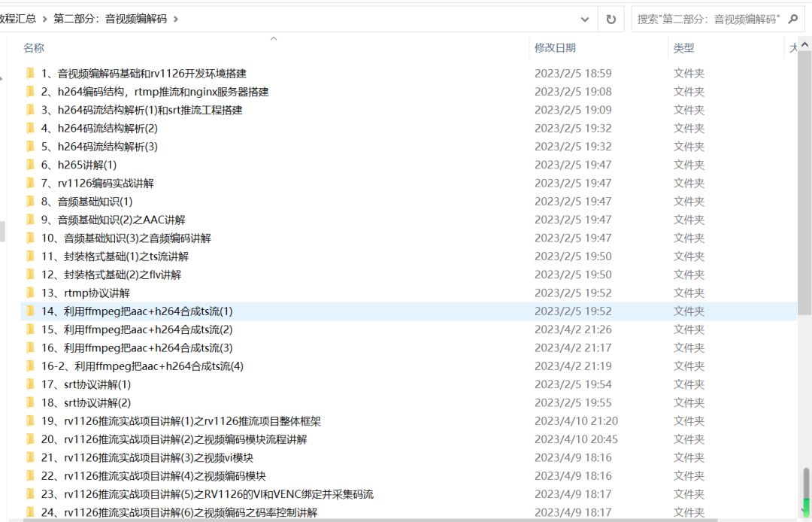Click folder icon of 12、封装格式基础(2)之flv讲解
This screenshot has width=812, height=522.
coord(31,275)
